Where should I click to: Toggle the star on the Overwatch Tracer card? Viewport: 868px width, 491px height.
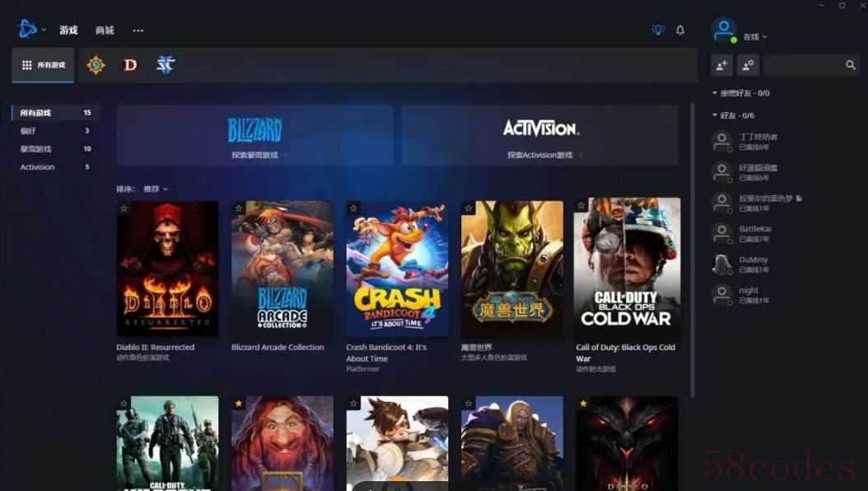pyautogui.click(x=353, y=404)
